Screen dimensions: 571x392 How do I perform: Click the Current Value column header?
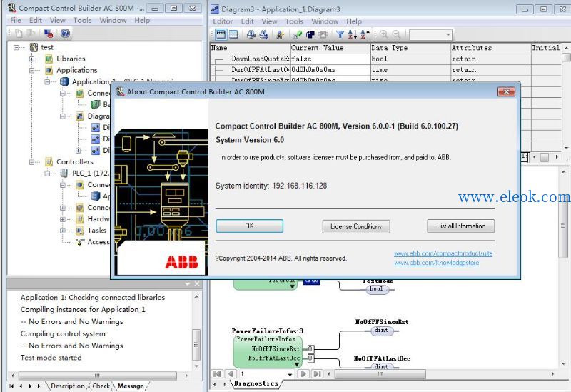(x=330, y=48)
